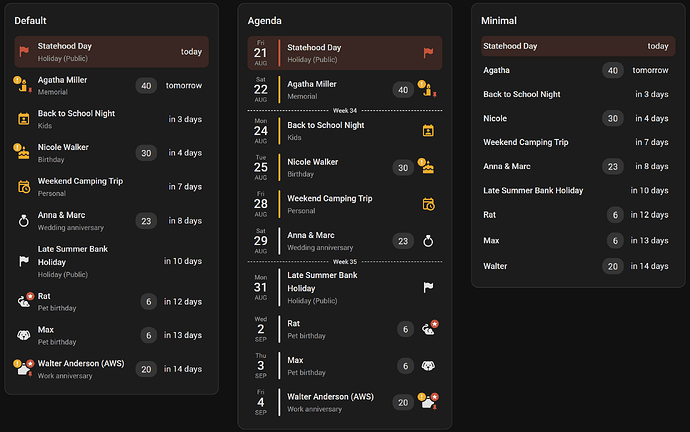This screenshot has width=690, height=432.
Task: Click the Mon 31 AUG date in the Agenda card
Action: coord(261,287)
